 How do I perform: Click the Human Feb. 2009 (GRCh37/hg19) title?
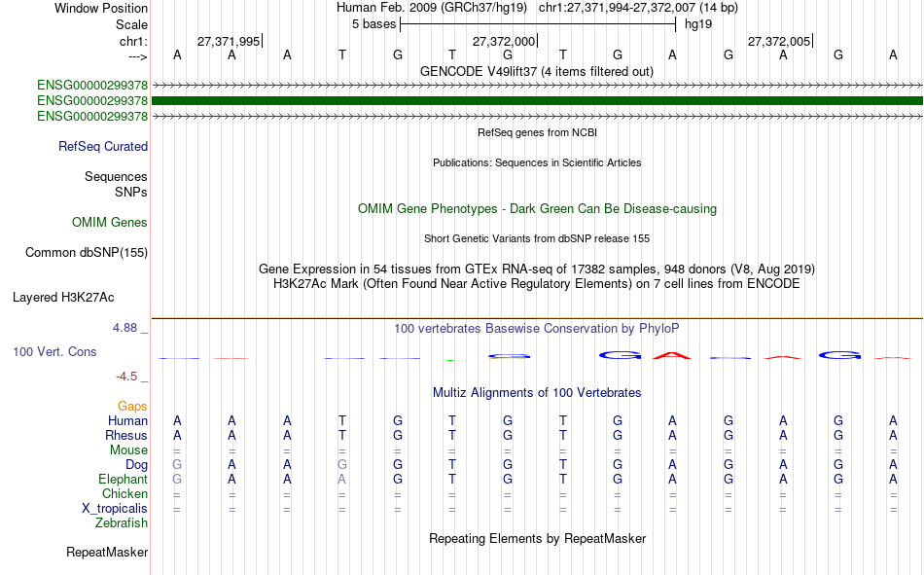tap(431, 8)
